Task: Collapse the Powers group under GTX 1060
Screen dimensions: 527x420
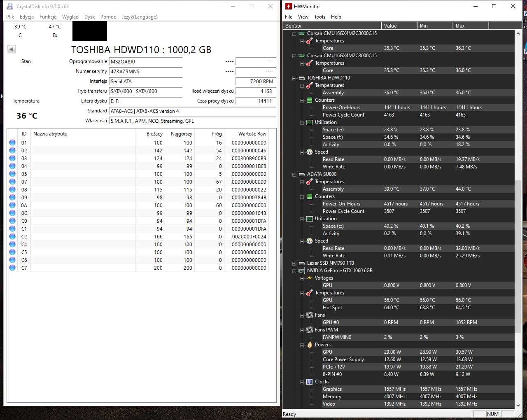Action: pyautogui.click(x=302, y=345)
